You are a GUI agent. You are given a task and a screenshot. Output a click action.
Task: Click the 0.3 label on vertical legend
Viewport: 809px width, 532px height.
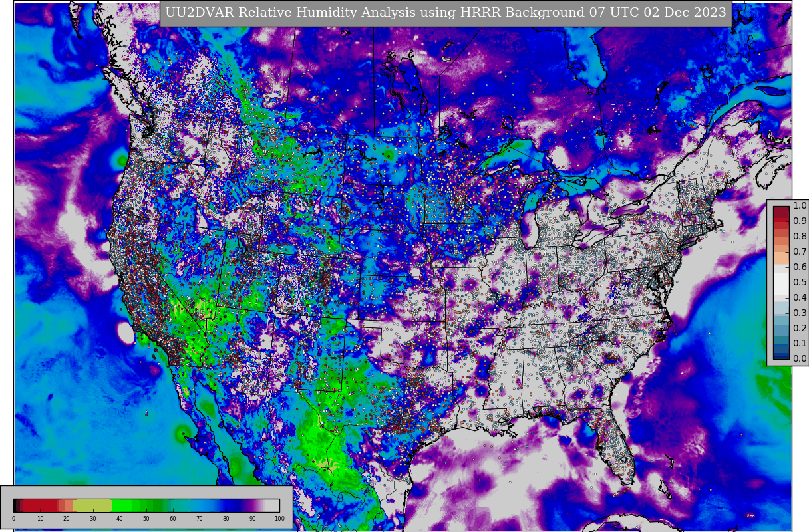(800, 313)
